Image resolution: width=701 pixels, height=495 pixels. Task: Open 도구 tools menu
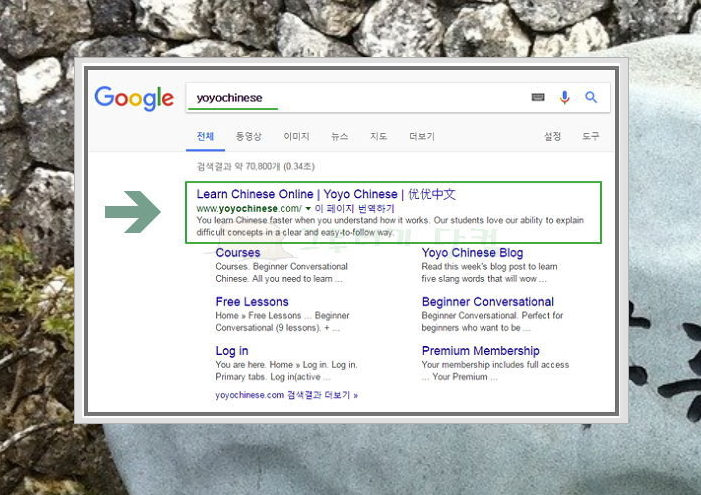coord(590,136)
